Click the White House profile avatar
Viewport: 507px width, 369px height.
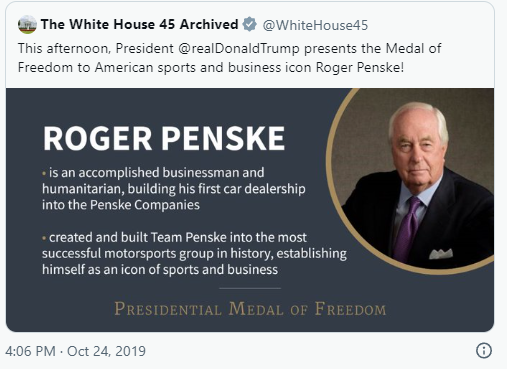click(x=27, y=25)
